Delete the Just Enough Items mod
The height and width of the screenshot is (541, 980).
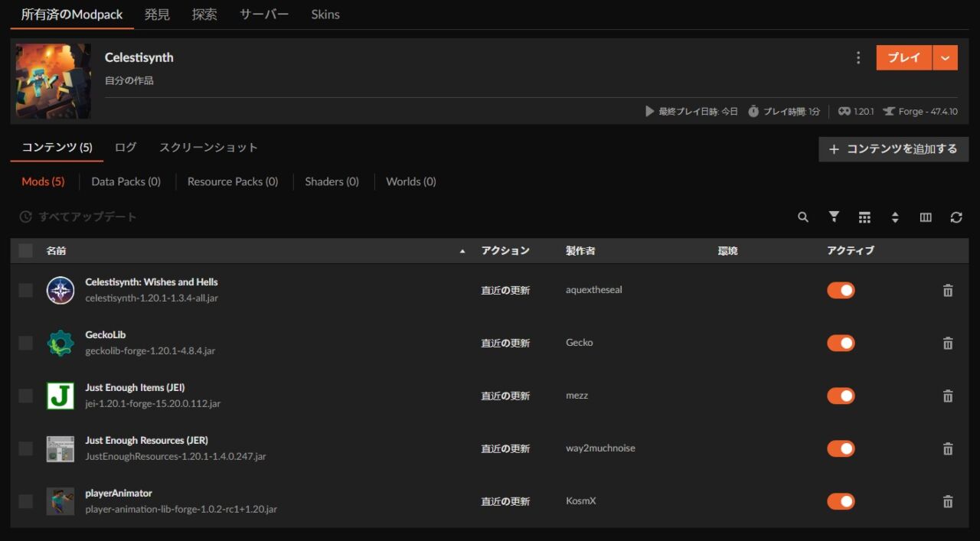tap(948, 396)
